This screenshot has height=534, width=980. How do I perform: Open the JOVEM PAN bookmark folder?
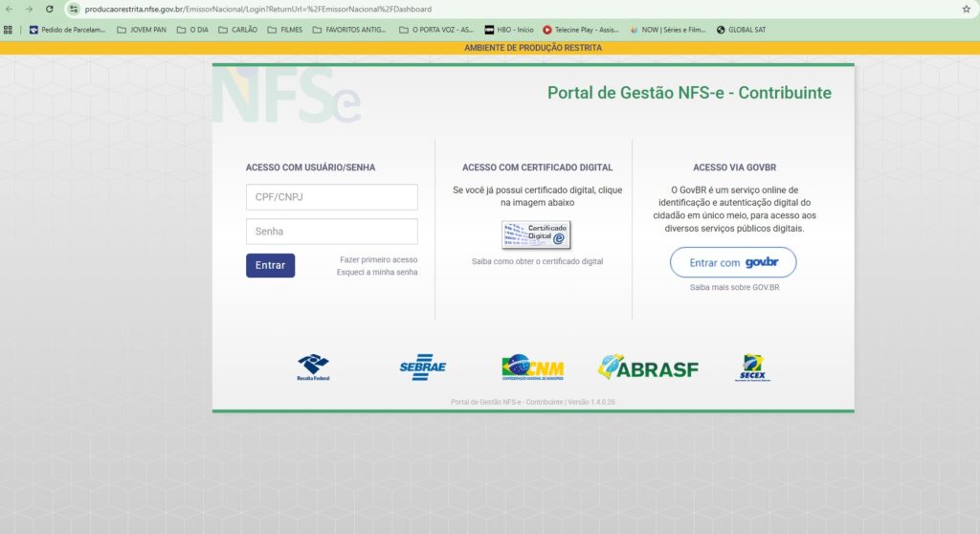141,30
